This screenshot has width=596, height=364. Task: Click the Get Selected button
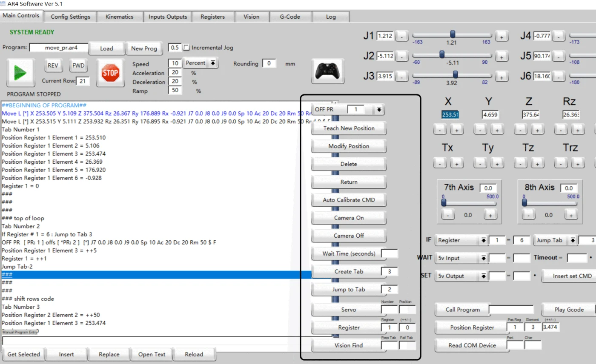23,354
